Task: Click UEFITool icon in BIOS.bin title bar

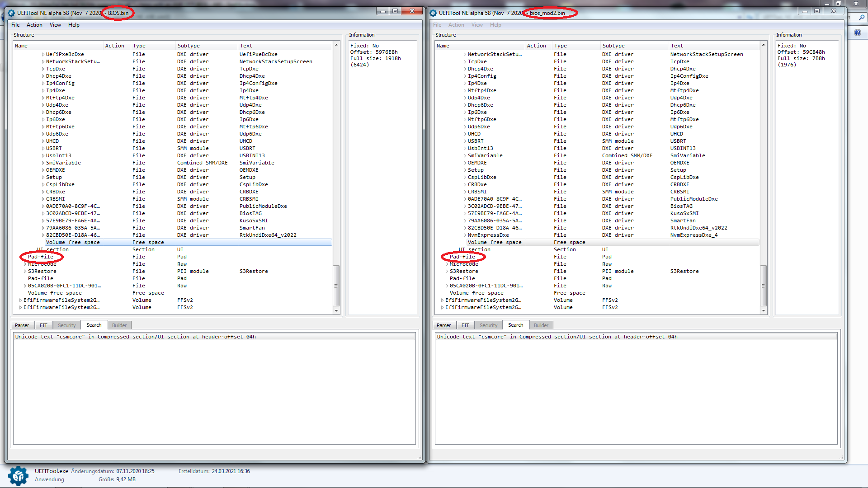Action: coord(11,13)
